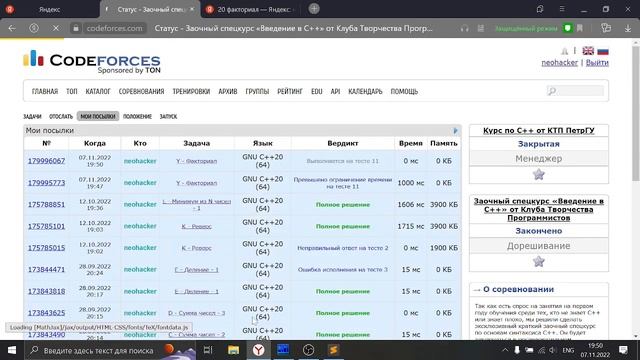Open Курс по C++ от КТП ПетрГУ link
Viewport: 640px width, 360px height.
click(538, 131)
